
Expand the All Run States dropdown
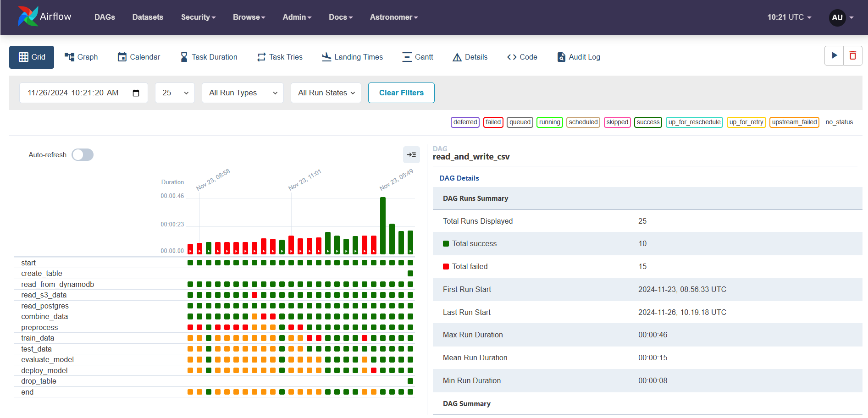pyautogui.click(x=326, y=93)
